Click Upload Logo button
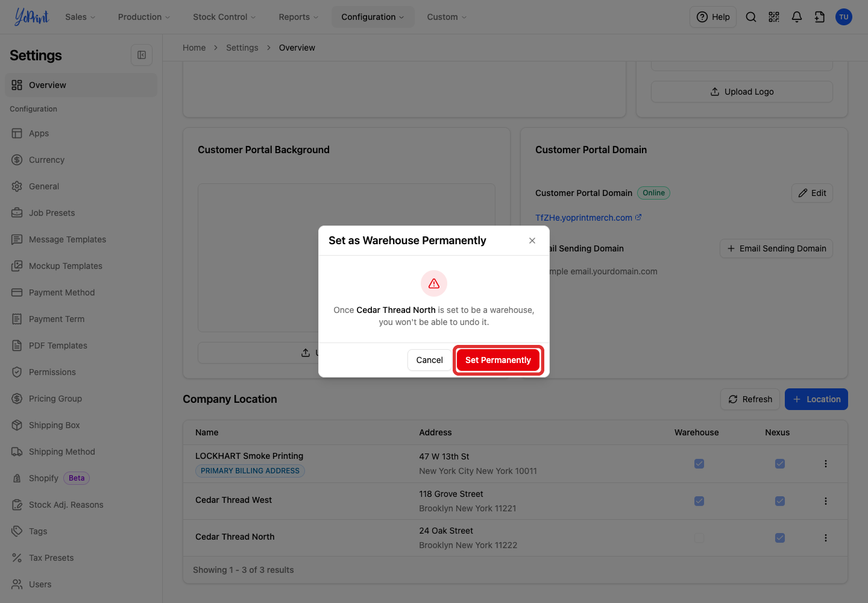Screen dimensions: 868x603 pyautogui.click(x=742, y=92)
